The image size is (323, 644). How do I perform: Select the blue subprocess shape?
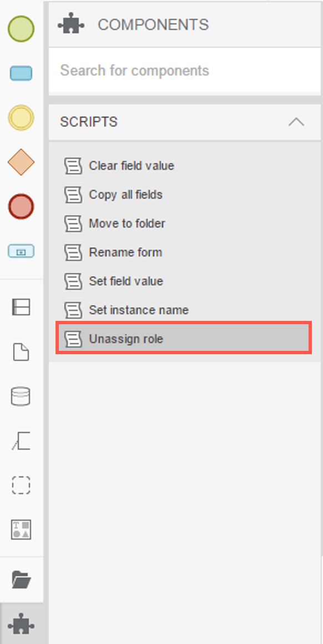tap(21, 251)
